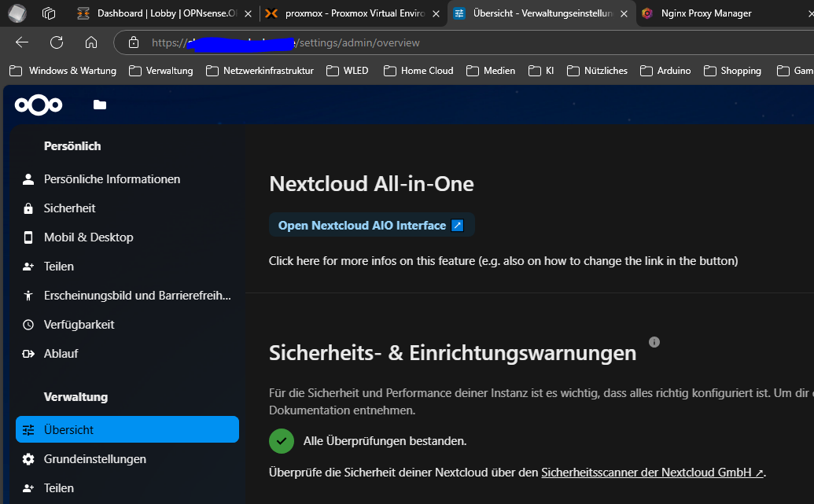Reload the page with refresh icon
The width and height of the screenshot is (814, 504).
pos(57,42)
